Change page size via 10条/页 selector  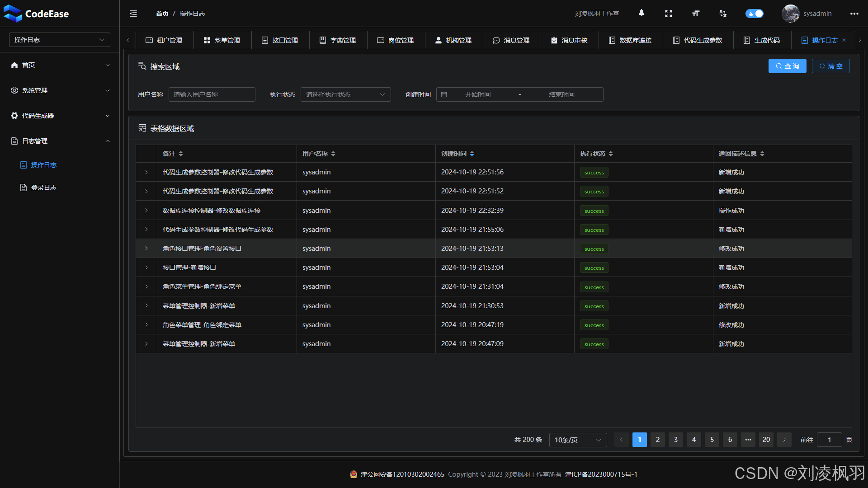tap(577, 440)
